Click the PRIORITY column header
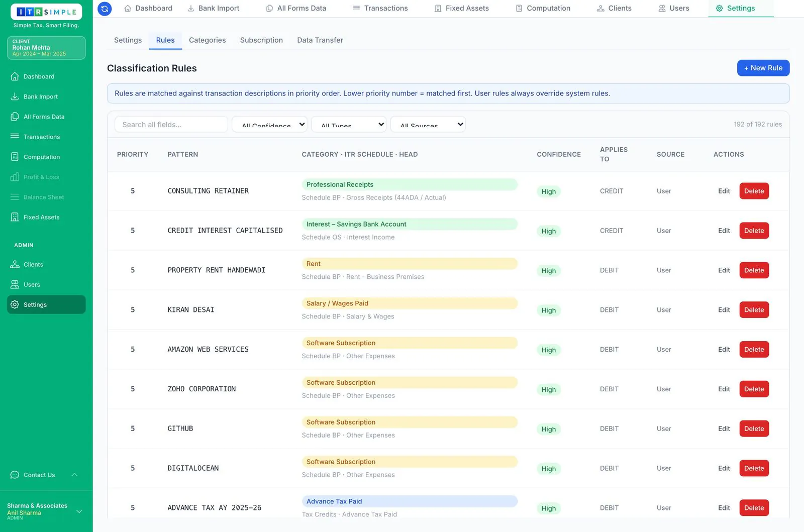The width and height of the screenshot is (804, 532). point(133,154)
